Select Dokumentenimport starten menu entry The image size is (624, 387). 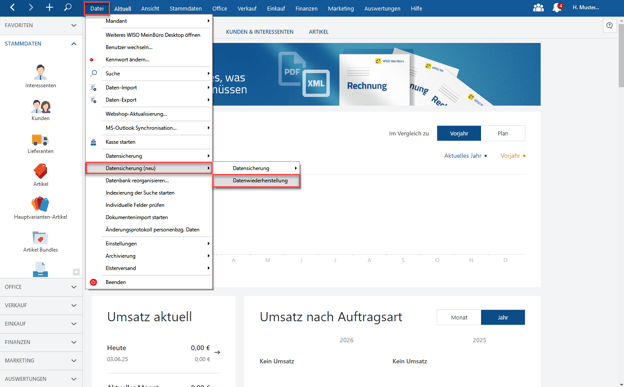click(x=149, y=217)
